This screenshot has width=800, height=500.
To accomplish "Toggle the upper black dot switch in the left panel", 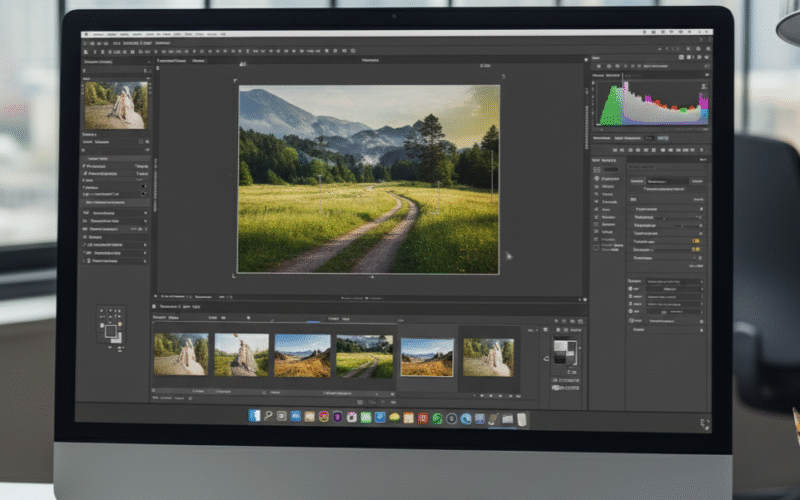I will coord(143,187).
